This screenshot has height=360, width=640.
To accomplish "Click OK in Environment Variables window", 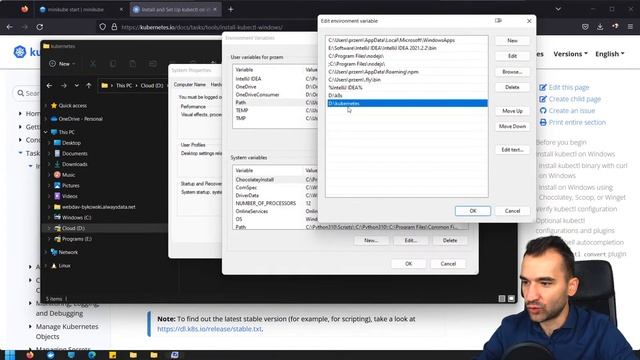I will pyautogui.click(x=408, y=264).
